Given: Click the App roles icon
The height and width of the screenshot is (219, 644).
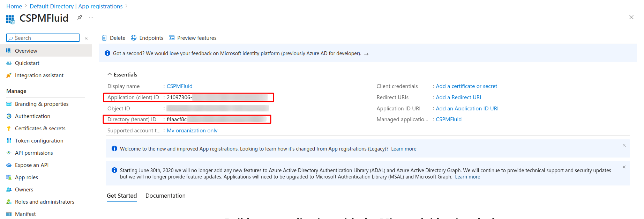Looking at the screenshot, I should pos(9,177).
